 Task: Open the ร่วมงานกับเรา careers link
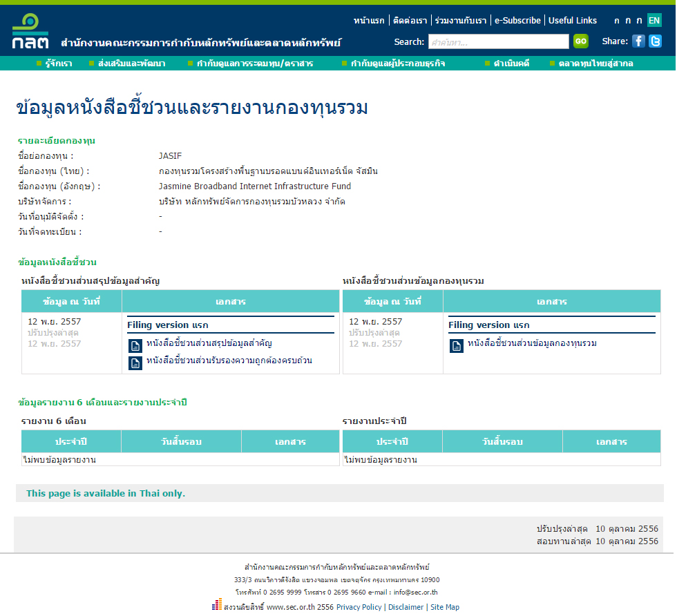(x=461, y=20)
